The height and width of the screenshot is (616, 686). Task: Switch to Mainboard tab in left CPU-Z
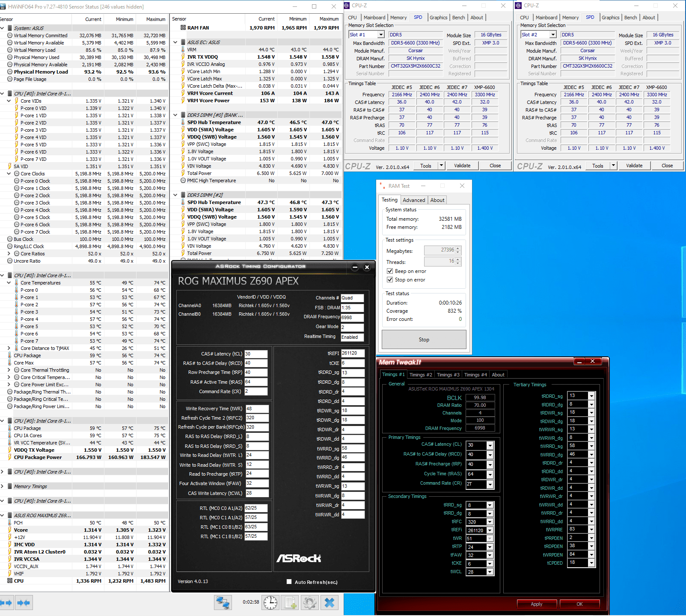(x=374, y=18)
